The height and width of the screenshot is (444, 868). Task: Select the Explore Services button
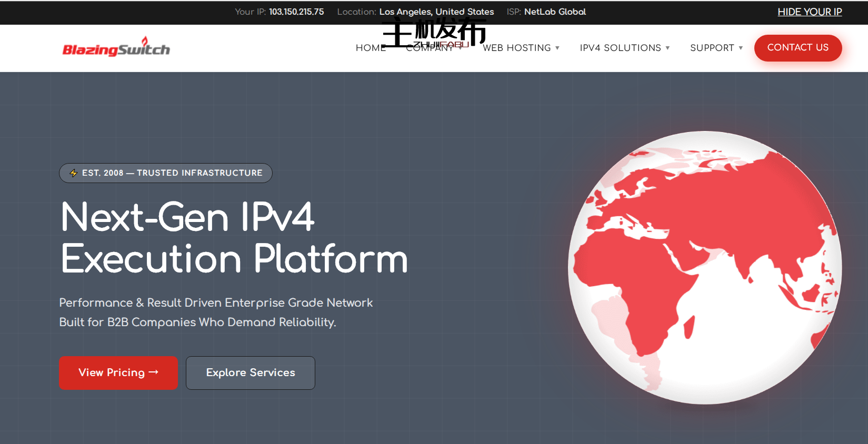pos(251,373)
